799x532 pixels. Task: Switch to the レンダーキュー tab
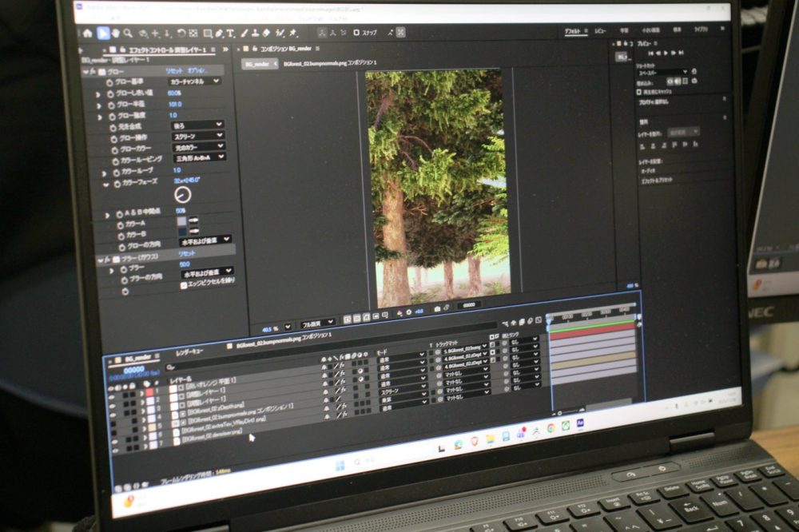pos(189,351)
